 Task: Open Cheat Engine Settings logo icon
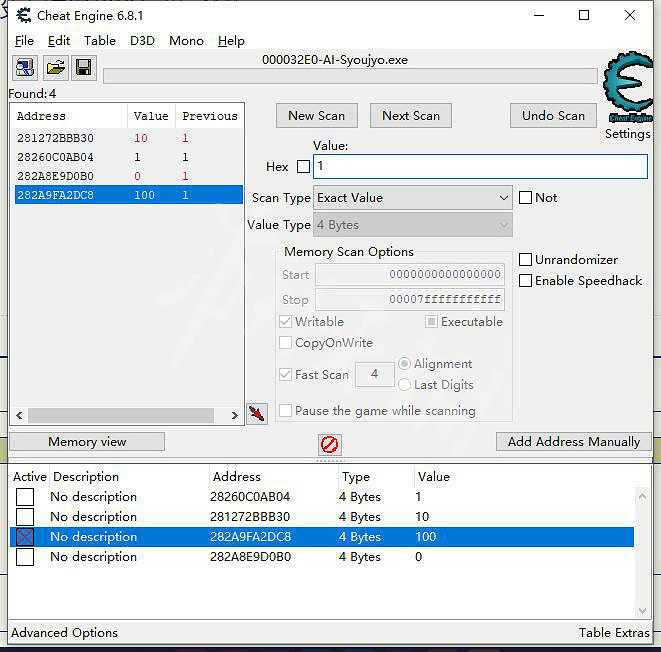(x=627, y=89)
